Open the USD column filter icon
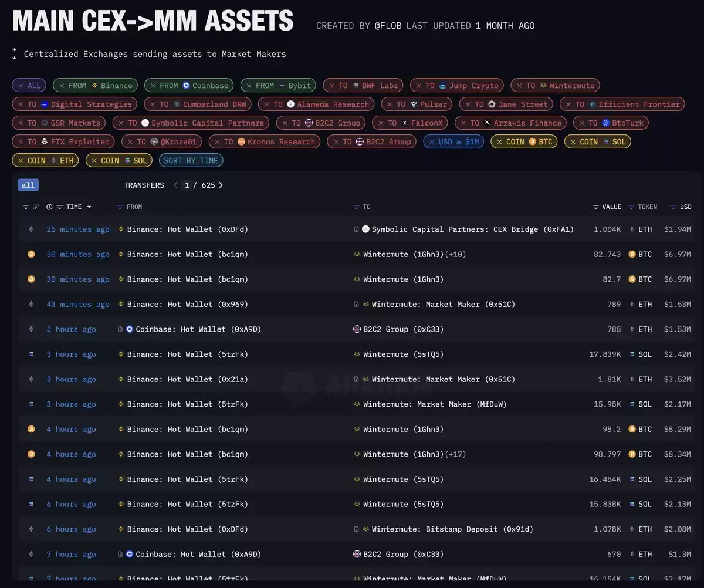 [673, 207]
